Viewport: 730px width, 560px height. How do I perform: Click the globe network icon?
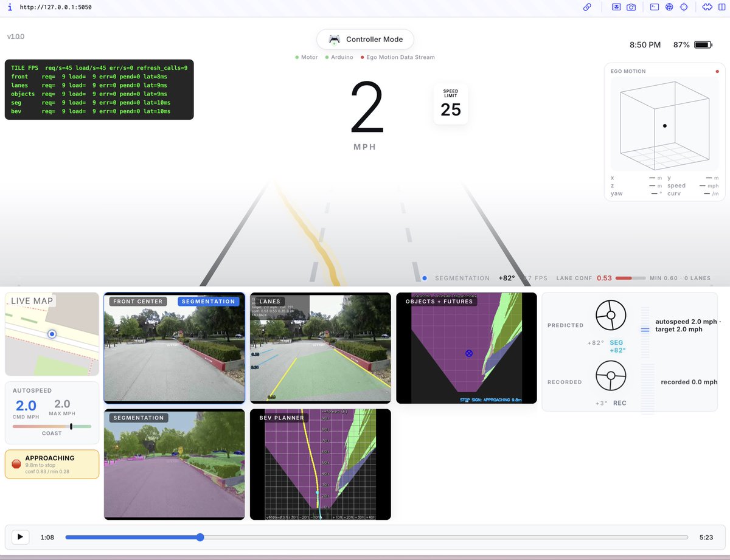[x=669, y=7]
